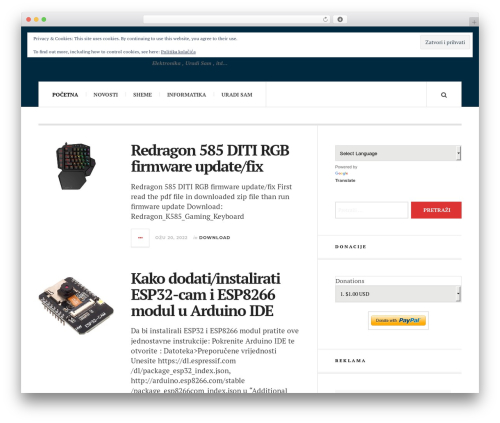
Task: Click the Donate with PayPal button
Action: [x=398, y=320]
